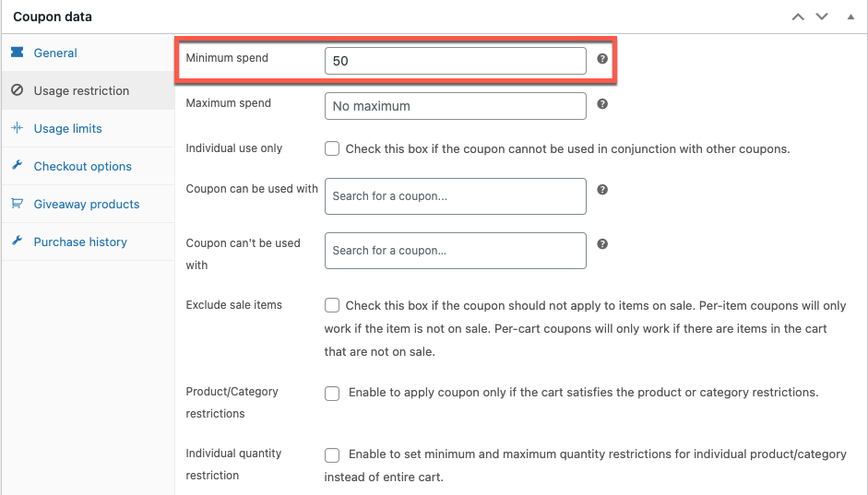Toggle Individual quantity restriction checkbox
Image resolution: width=868 pixels, height=495 pixels.
point(332,455)
